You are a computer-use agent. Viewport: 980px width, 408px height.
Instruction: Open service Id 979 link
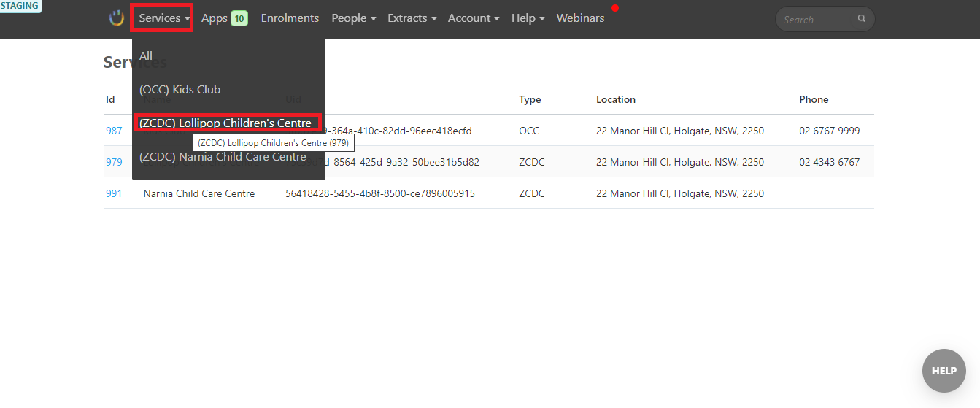114,163
